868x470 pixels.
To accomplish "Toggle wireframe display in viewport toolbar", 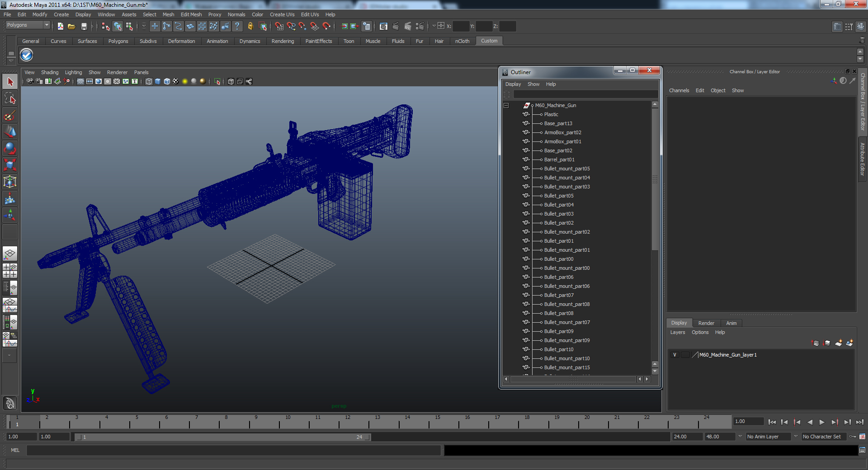I will tap(149, 81).
